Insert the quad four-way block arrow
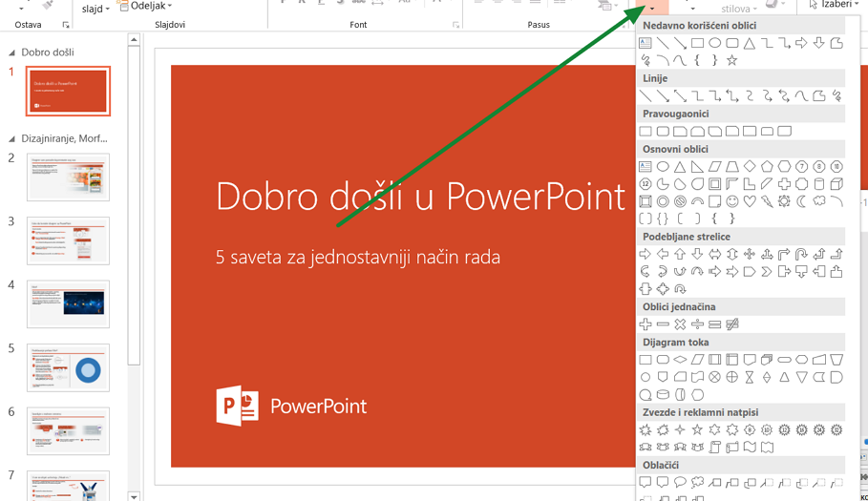The image size is (868, 501). 750,255
